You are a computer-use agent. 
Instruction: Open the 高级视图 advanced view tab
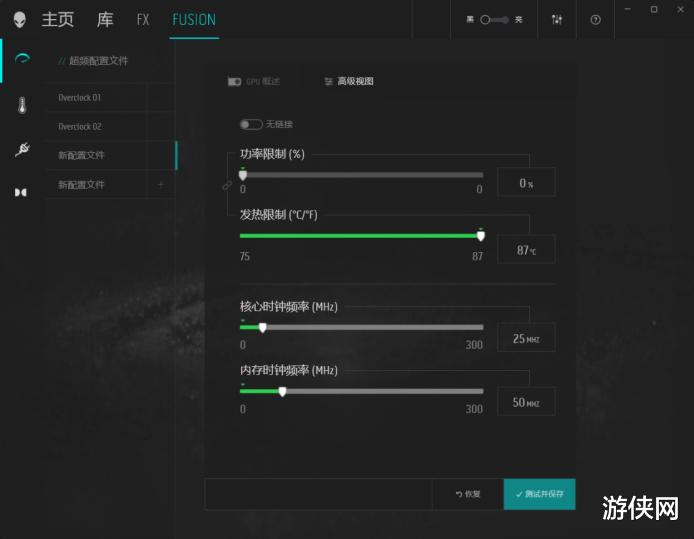pos(349,81)
